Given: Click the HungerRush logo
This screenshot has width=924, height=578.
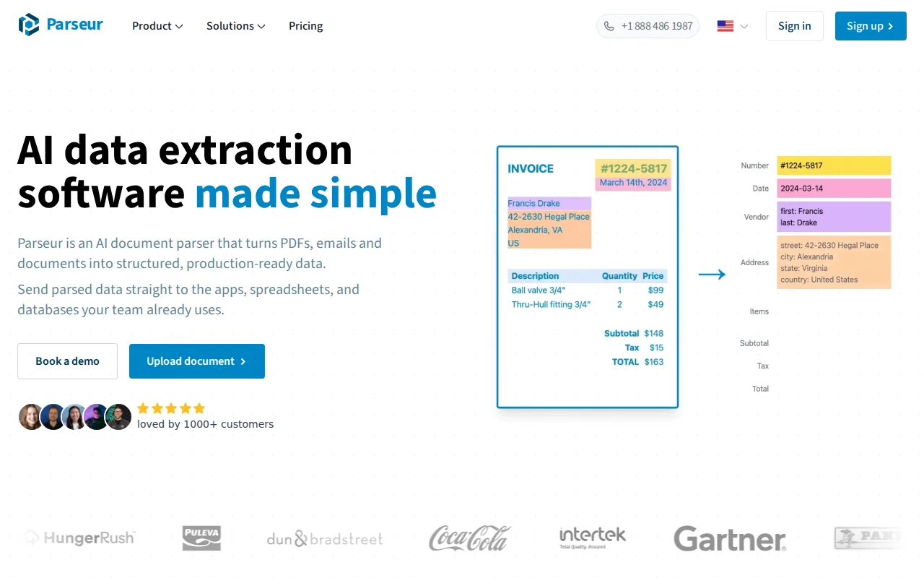Looking at the screenshot, I should [79, 538].
